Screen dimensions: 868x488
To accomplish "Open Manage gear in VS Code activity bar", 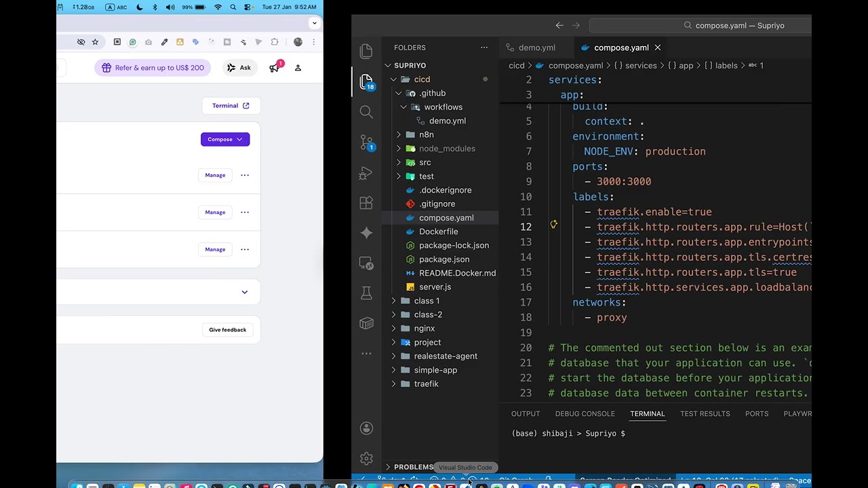I will [x=366, y=459].
